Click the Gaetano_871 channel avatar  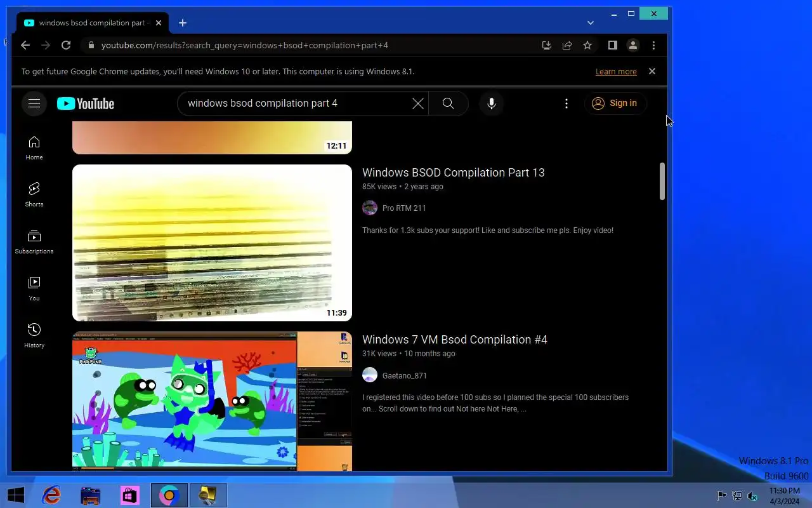(370, 375)
